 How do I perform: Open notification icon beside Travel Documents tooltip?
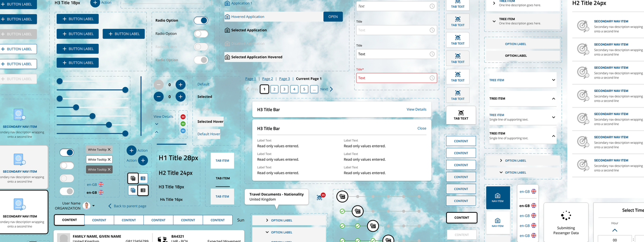pyautogui.click(x=320, y=197)
